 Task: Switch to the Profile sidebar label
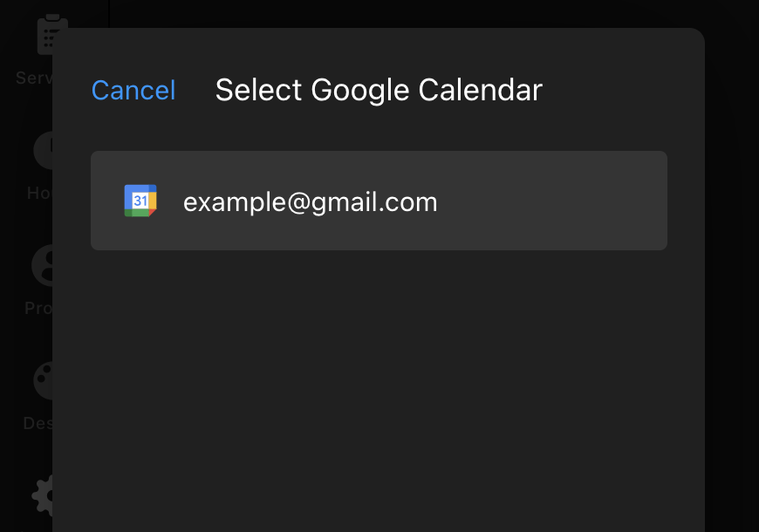click(x=38, y=308)
